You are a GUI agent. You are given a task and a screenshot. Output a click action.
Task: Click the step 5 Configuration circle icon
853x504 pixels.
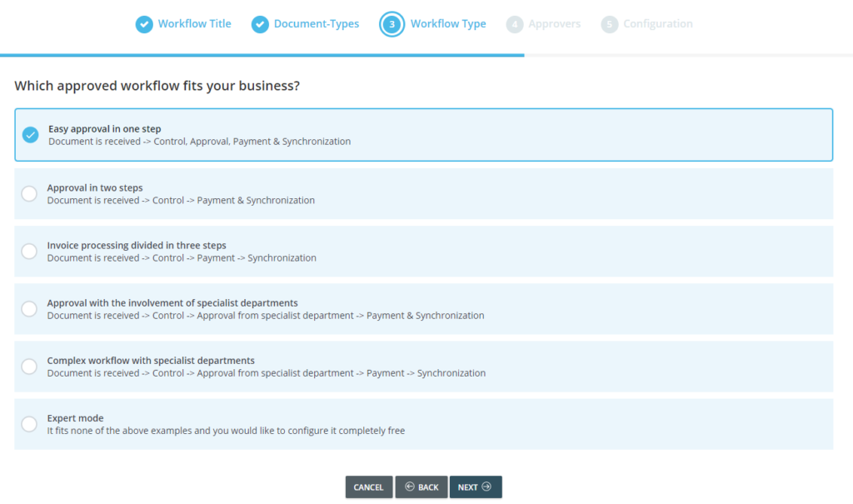[x=609, y=24]
